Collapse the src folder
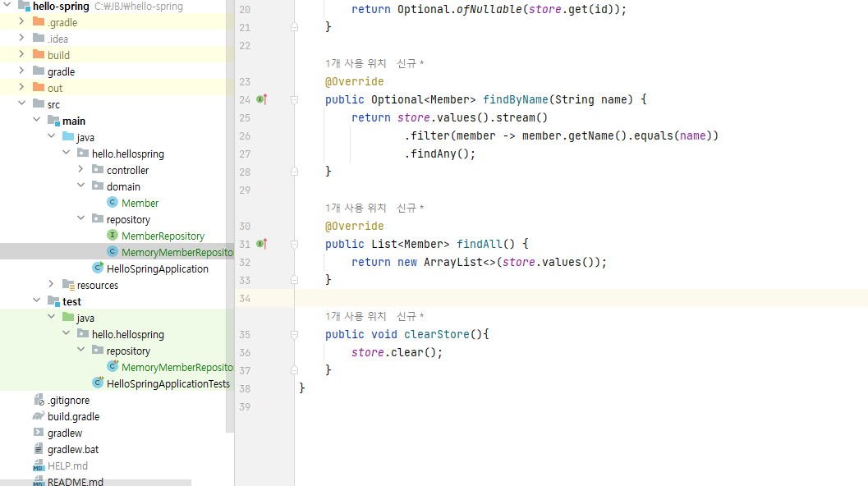 pyautogui.click(x=21, y=103)
